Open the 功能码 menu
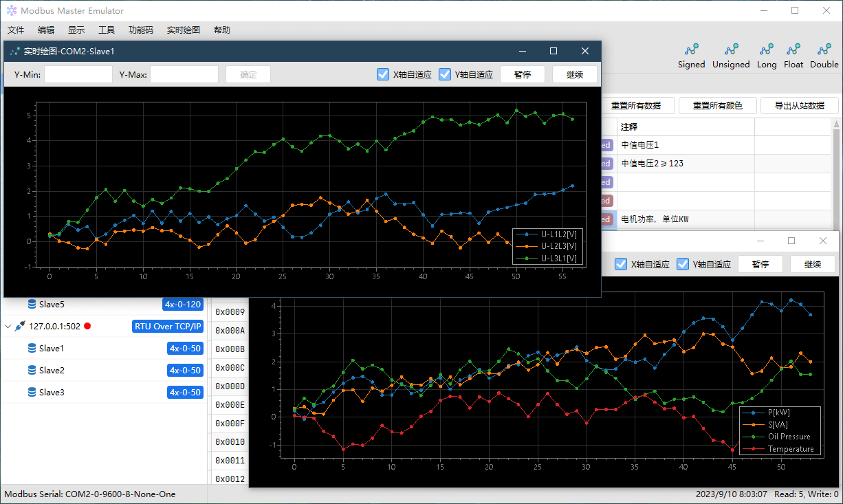Screen dimensions: 843x504 [x=140, y=30]
